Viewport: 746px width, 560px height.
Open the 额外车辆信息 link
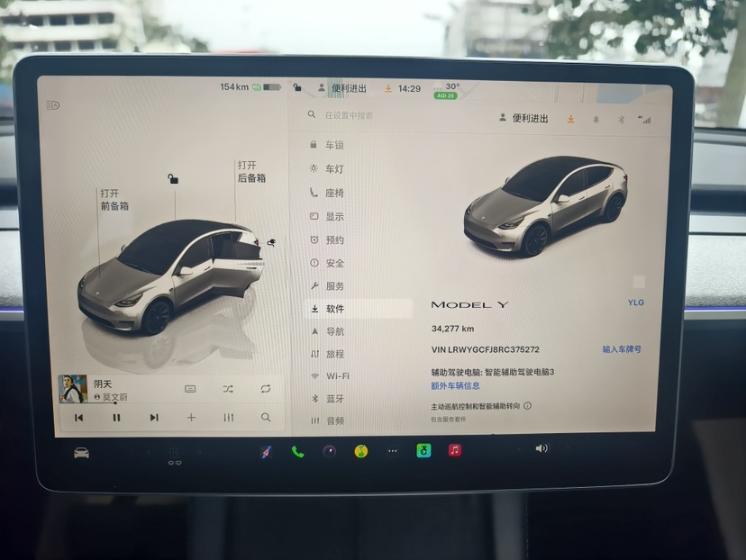point(455,385)
